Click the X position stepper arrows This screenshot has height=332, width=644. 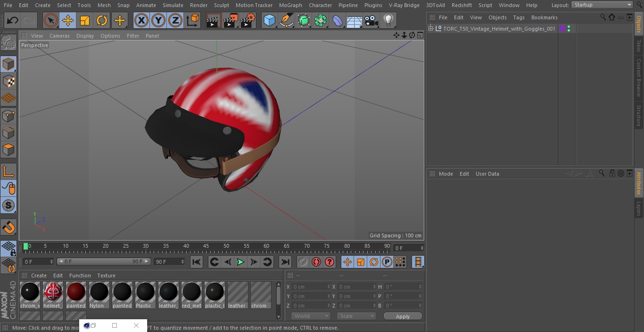coord(329,287)
